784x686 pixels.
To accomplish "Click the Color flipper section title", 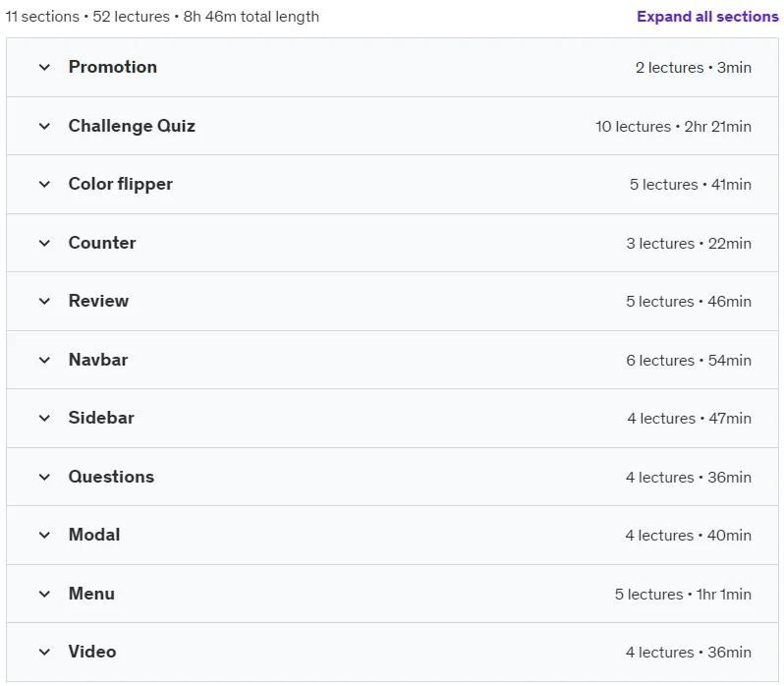I will coord(121,184).
